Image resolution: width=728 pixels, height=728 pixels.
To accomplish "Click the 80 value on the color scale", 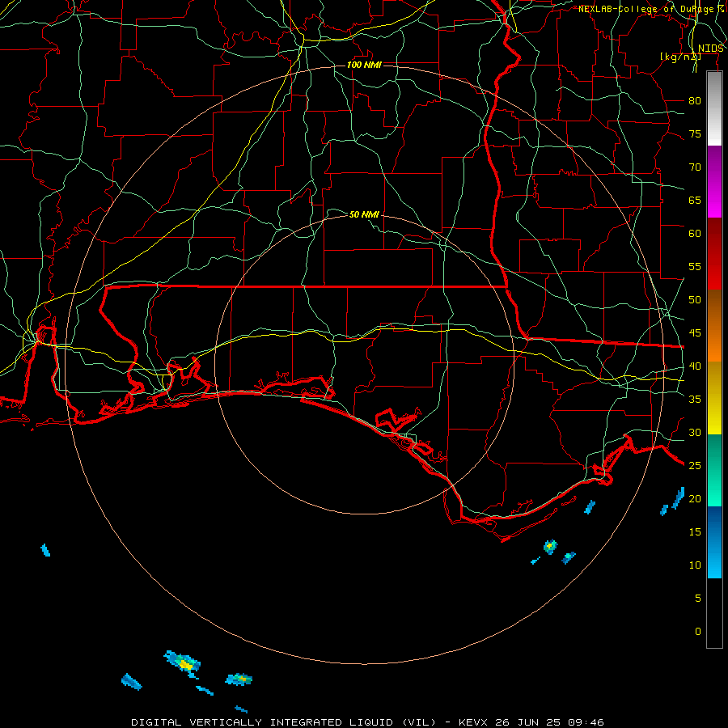I will [695, 101].
